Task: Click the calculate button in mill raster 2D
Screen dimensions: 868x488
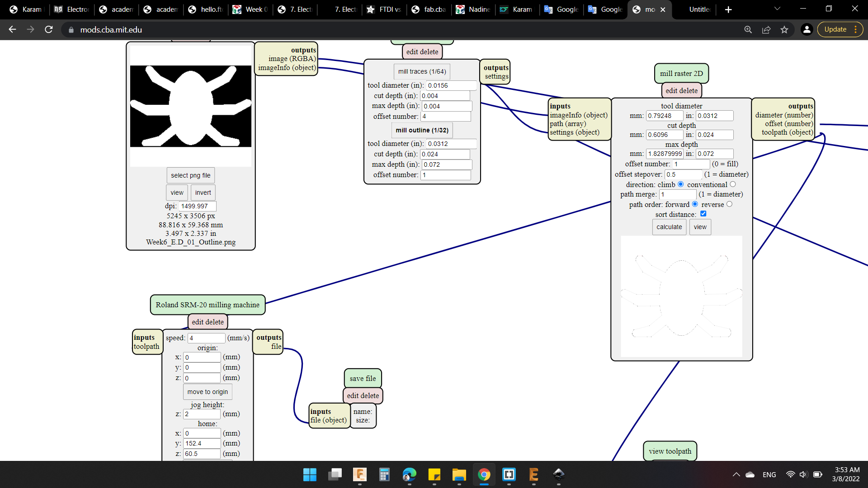Action: click(669, 227)
